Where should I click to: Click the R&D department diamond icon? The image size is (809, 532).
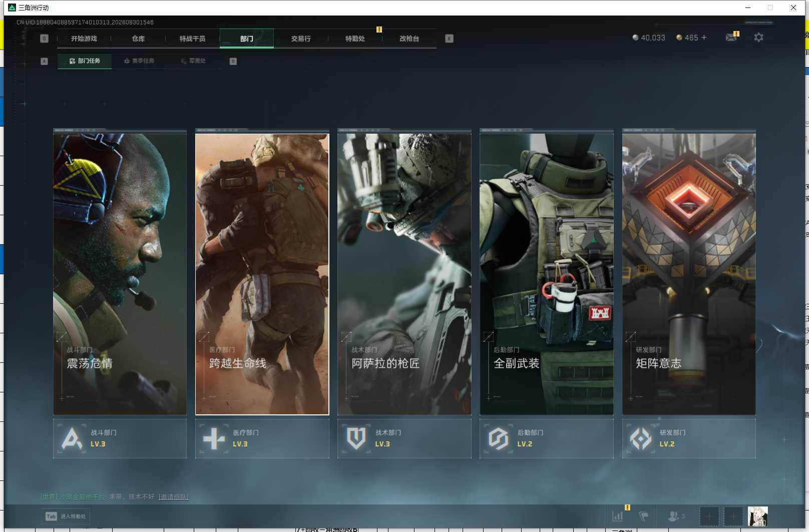[641, 438]
